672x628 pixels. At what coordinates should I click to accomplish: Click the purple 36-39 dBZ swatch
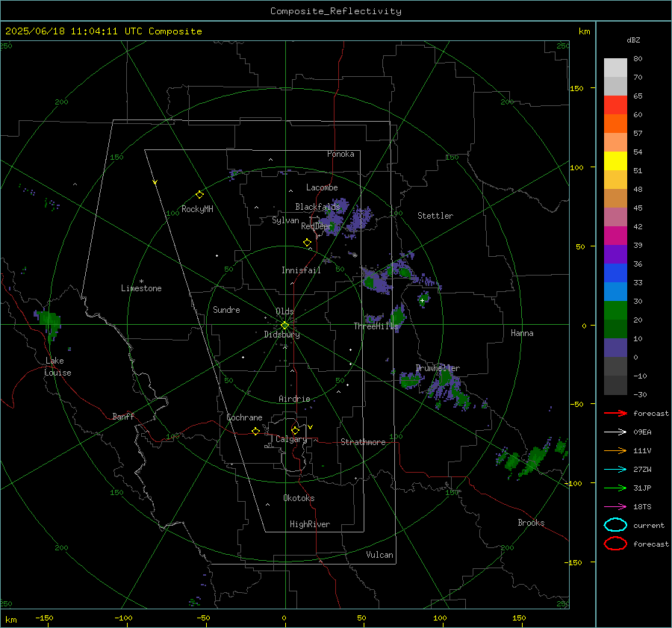pos(615,255)
